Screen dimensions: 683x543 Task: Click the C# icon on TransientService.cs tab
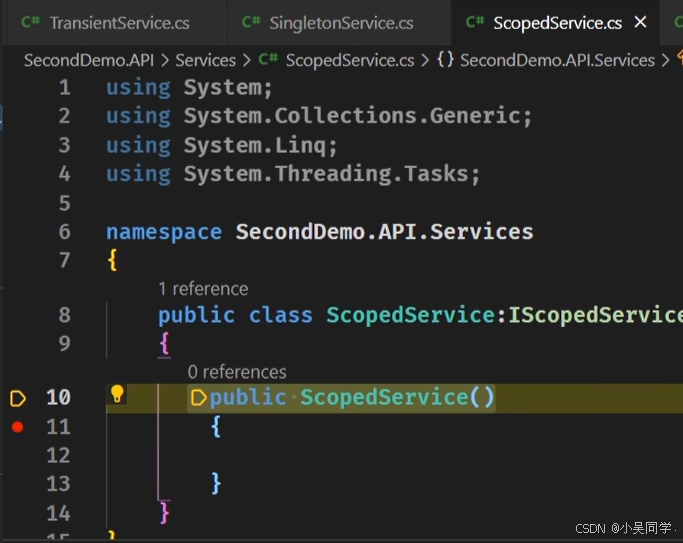tap(31, 22)
